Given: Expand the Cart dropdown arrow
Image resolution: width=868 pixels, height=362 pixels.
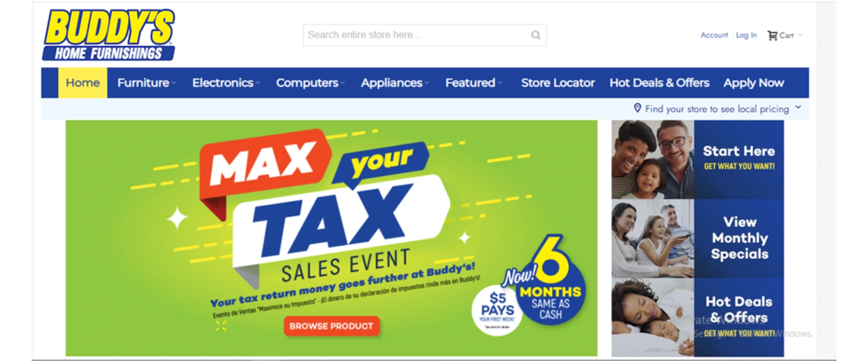Looking at the screenshot, I should [x=800, y=35].
